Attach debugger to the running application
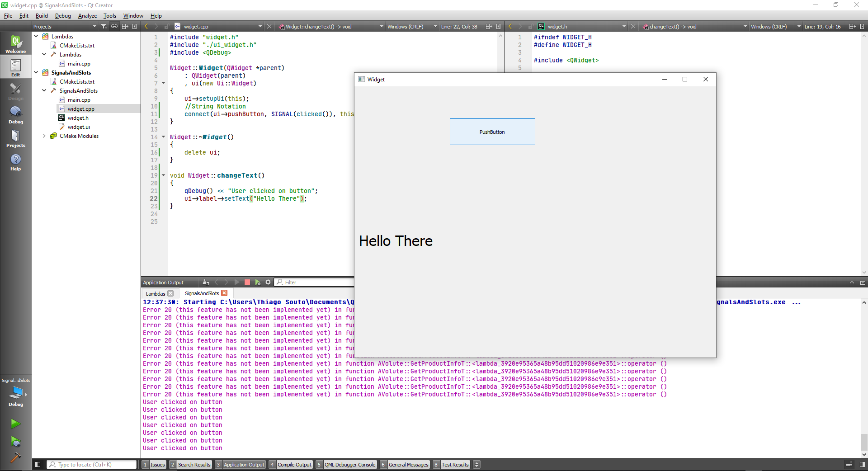The height and width of the screenshot is (471, 868). [258, 282]
